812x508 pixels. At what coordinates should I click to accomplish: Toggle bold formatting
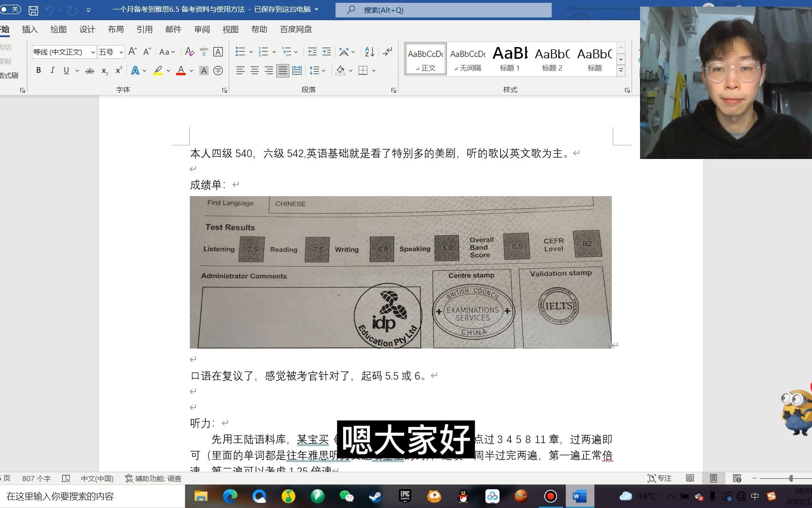point(39,71)
